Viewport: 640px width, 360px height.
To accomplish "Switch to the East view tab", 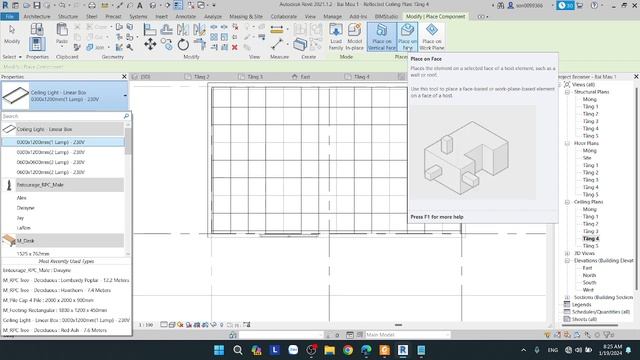I will pyautogui.click(x=305, y=77).
